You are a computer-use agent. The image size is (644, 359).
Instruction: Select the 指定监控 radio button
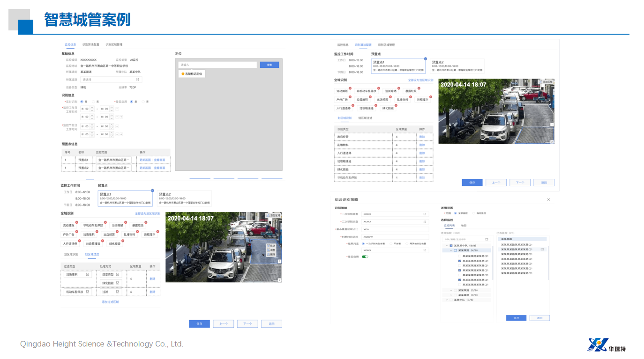point(474,213)
